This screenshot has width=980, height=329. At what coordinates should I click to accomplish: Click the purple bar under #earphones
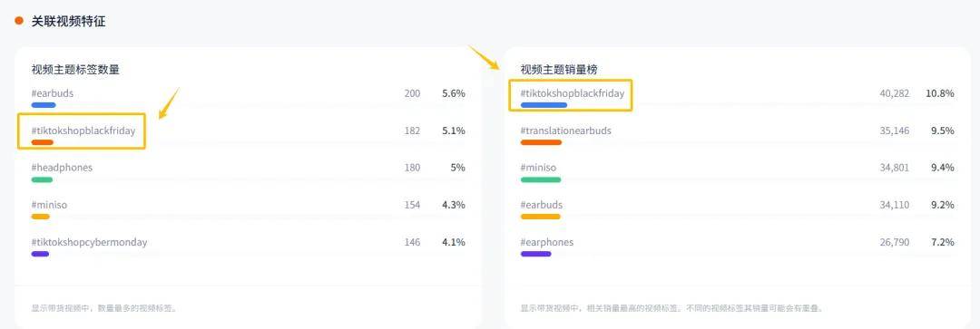536,254
